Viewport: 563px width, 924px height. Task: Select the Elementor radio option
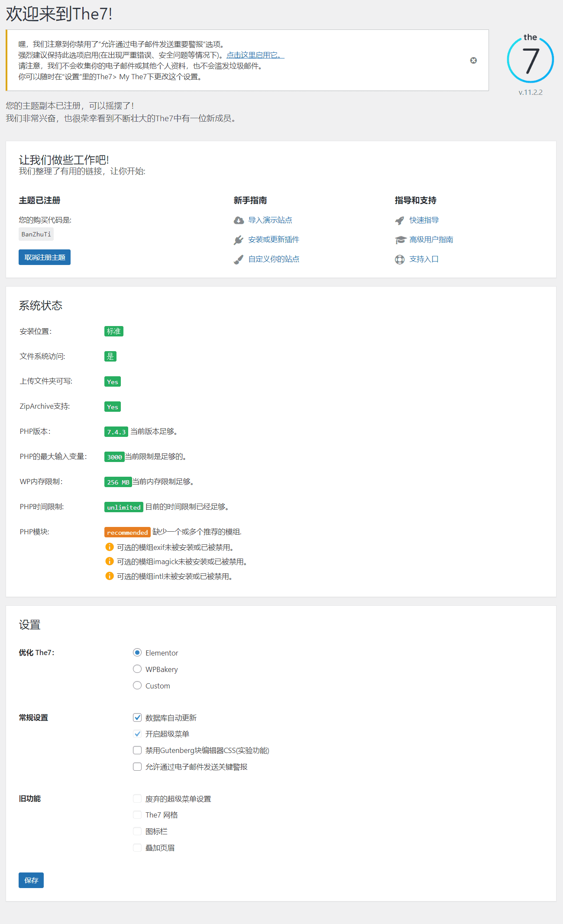pyautogui.click(x=137, y=653)
